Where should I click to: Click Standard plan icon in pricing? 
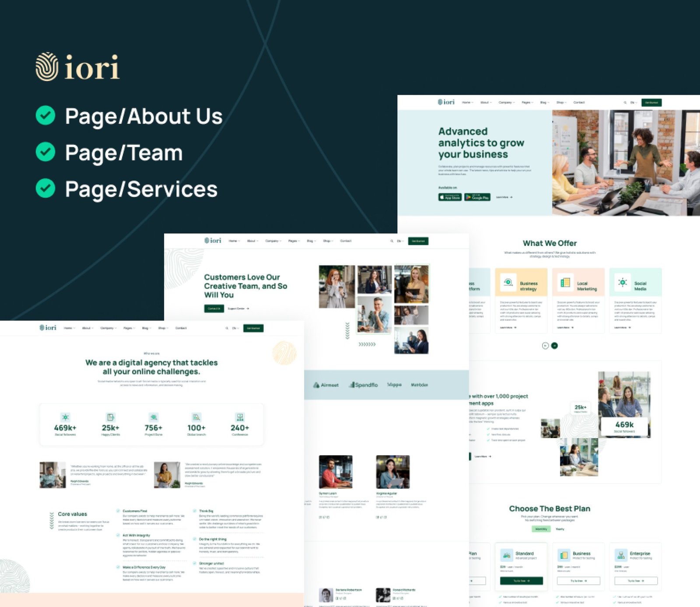(507, 555)
